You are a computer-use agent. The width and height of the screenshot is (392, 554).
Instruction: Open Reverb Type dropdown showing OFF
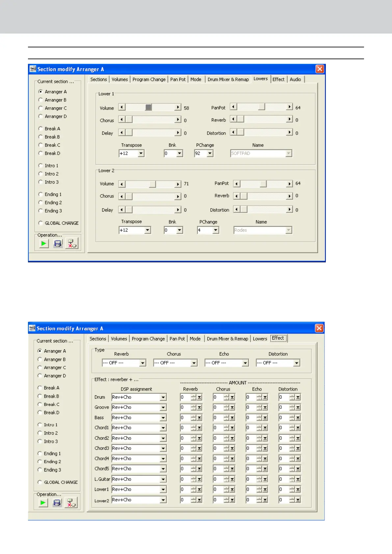point(143,363)
